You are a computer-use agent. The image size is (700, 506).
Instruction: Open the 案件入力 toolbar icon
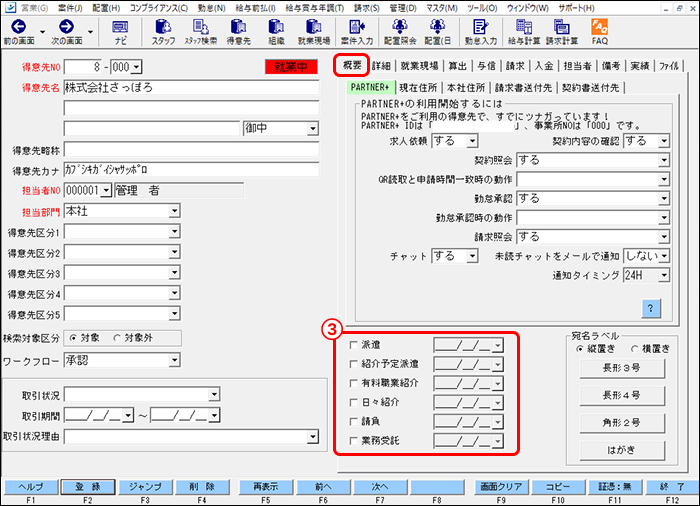click(357, 32)
